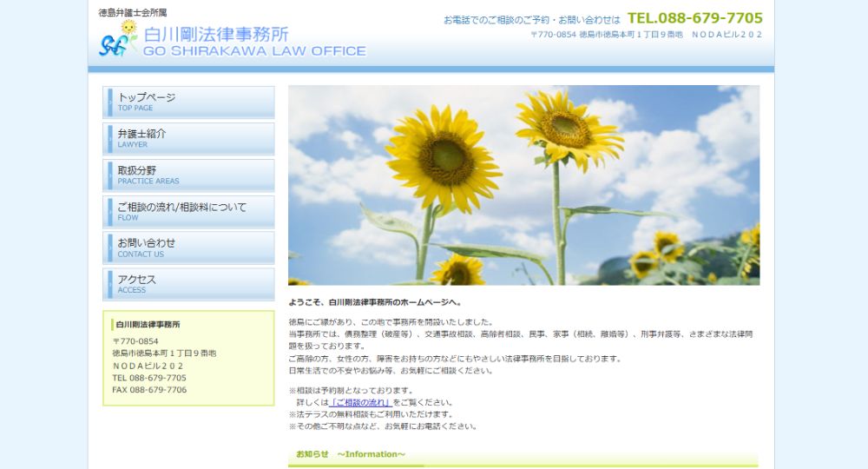Click the sidebar FAX 088-679-7706 line
This screenshot has height=469, width=868.
click(x=149, y=390)
